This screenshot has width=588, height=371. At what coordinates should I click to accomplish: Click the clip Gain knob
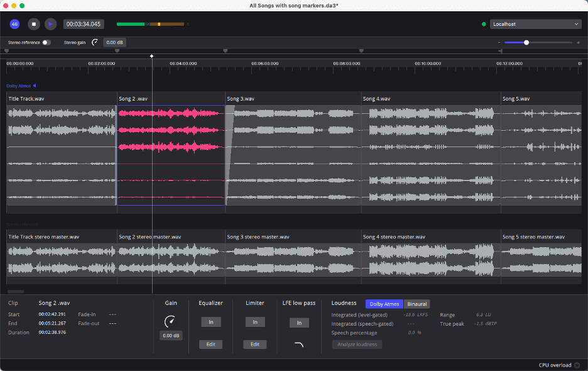(x=170, y=321)
